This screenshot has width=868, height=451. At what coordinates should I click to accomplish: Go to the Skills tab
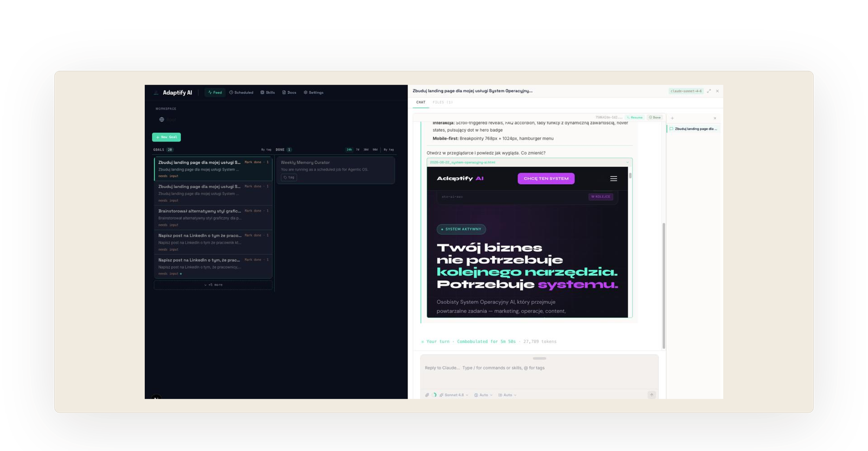click(267, 93)
